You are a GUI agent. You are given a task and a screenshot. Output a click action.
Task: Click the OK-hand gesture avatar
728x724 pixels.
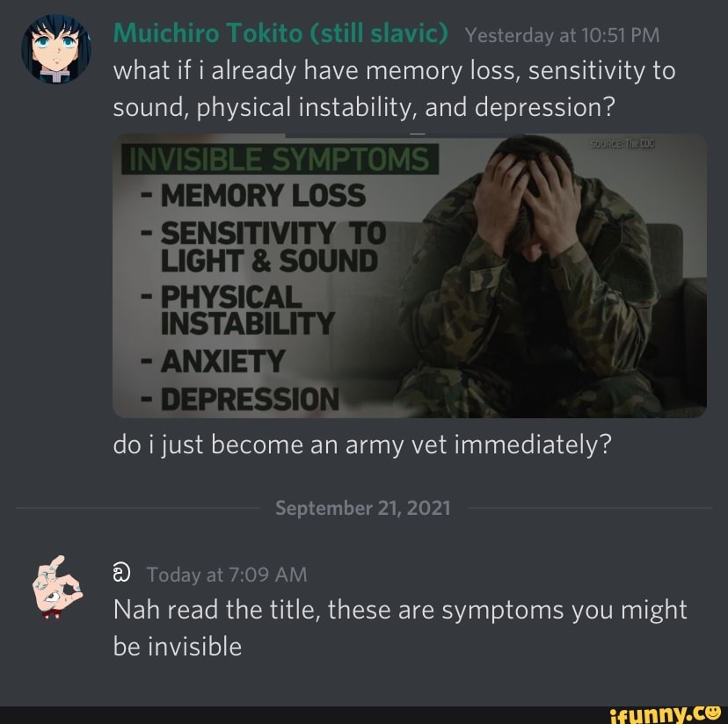(57, 587)
